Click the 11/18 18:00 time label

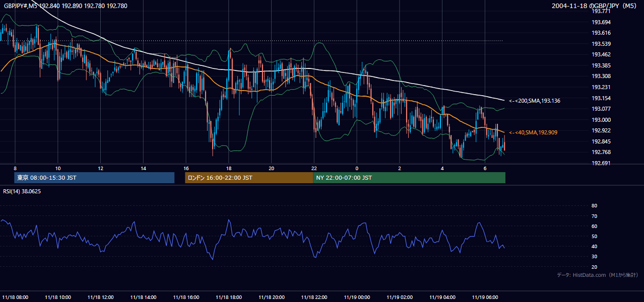point(229,297)
